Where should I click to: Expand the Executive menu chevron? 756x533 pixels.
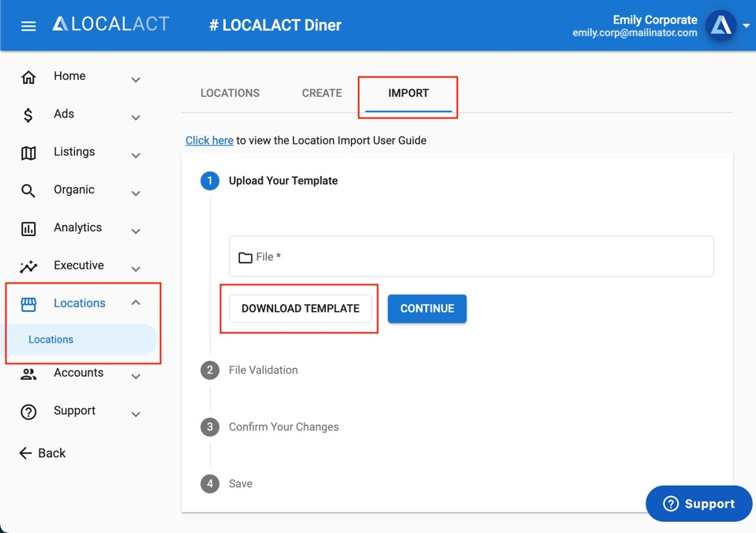(136, 268)
